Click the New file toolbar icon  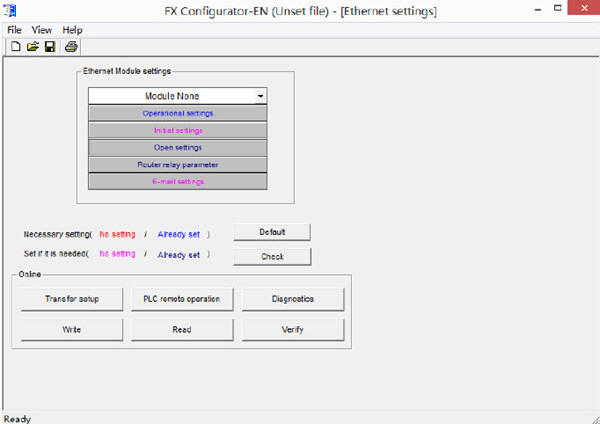(x=17, y=47)
